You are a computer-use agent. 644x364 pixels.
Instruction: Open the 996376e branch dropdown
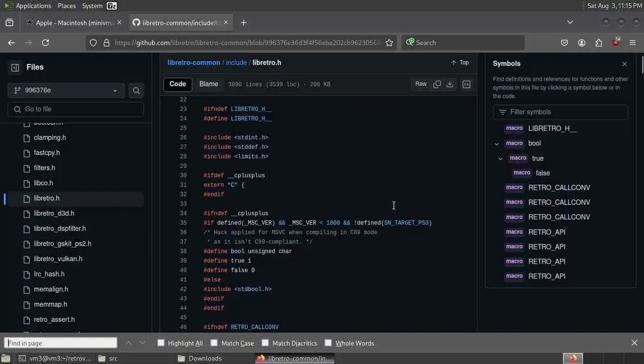tap(66, 91)
